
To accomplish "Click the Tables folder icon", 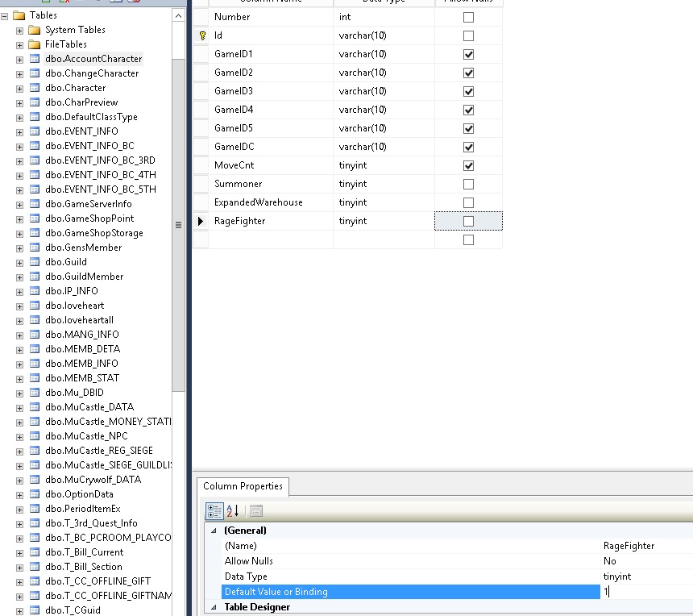I will coord(19,15).
